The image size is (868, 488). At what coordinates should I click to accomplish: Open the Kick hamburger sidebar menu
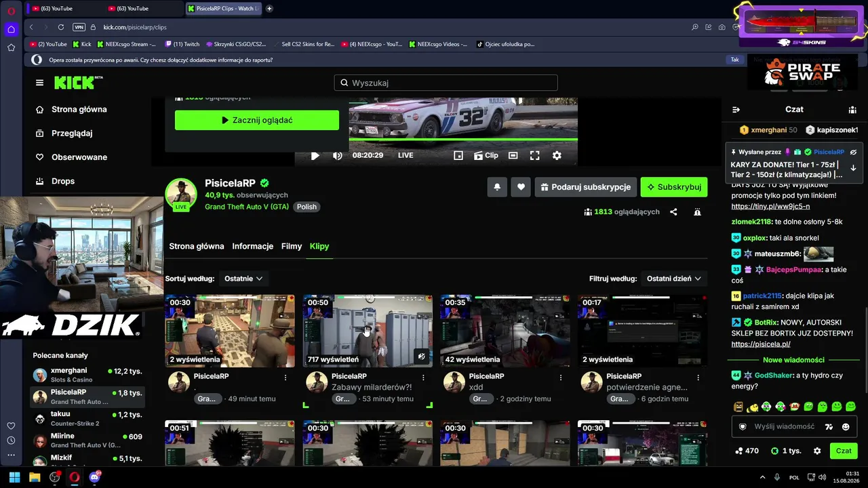tap(39, 83)
